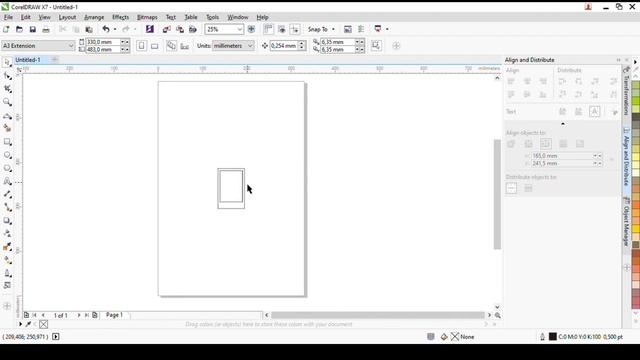Select the Freehand tool
Image resolution: width=640 pixels, height=360 pixels.
[x=7, y=116]
